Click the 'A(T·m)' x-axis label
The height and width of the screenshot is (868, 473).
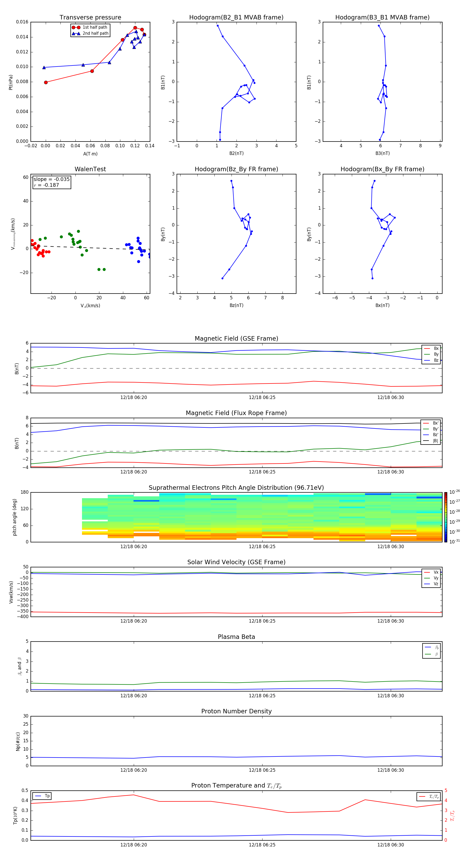pos(90,154)
